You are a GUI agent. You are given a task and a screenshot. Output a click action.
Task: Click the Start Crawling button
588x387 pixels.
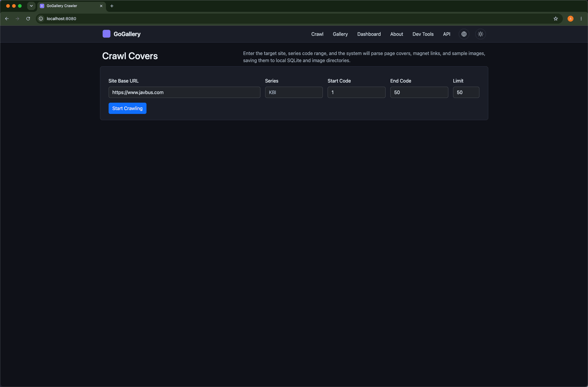(128, 108)
